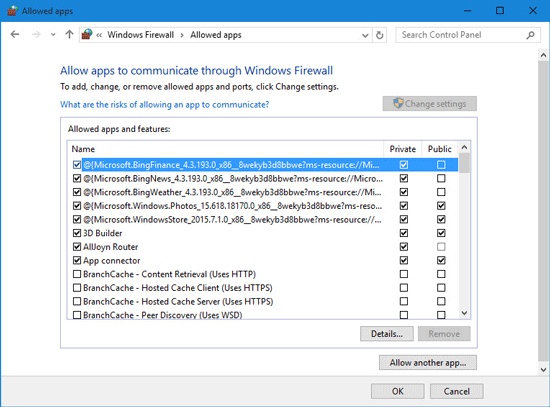Click the Public column header
This screenshot has width=550, height=407.
click(439, 149)
